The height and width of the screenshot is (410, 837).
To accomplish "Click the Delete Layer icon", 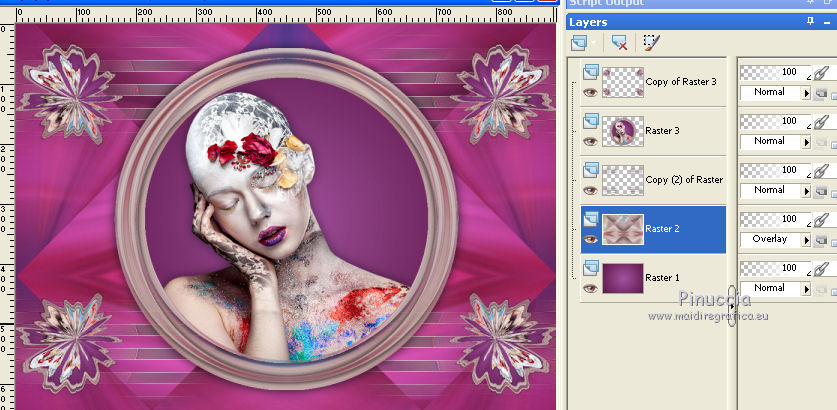I will tap(620, 43).
